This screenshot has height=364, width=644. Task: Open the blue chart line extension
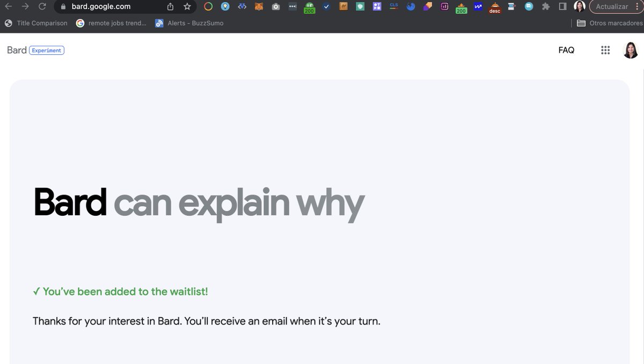tap(478, 7)
